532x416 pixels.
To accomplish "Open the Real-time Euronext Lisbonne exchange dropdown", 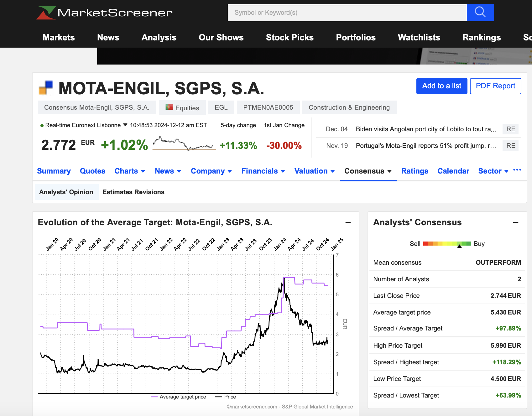I will click(125, 125).
